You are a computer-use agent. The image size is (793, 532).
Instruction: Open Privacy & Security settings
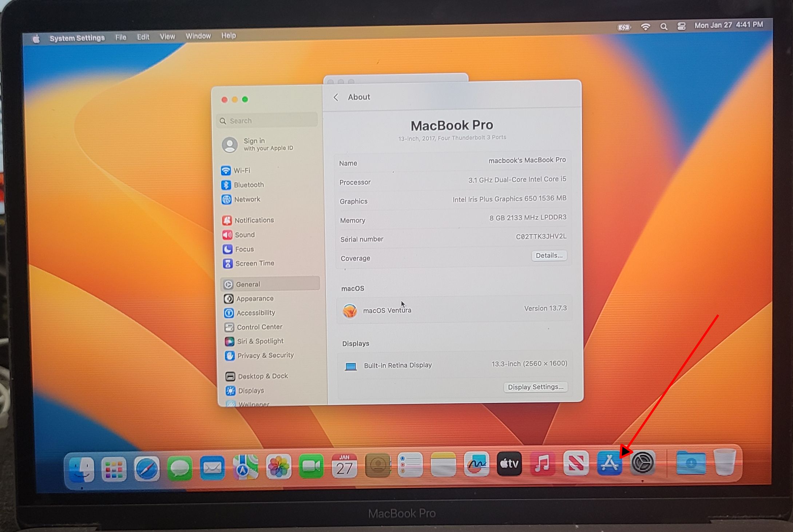265,355
